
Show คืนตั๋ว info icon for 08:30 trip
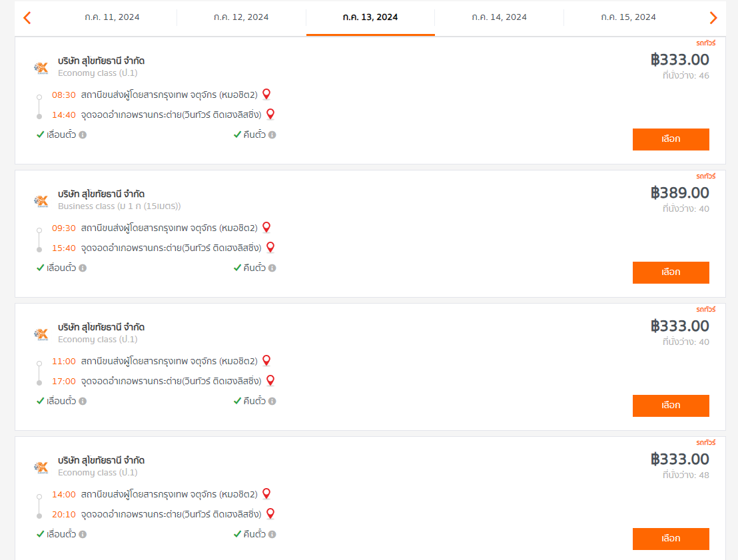tap(272, 135)
